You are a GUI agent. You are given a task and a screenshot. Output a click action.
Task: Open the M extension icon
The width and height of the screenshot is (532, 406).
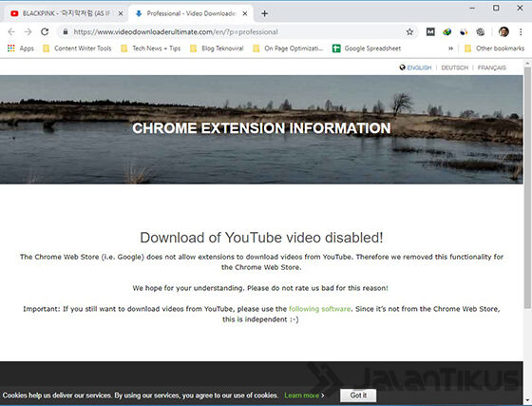click(430, 32)
